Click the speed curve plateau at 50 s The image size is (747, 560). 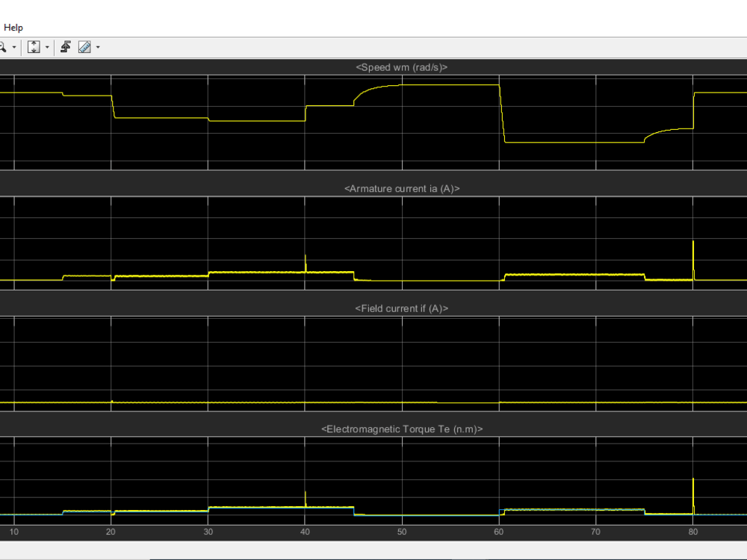click(x=402, y=85)
